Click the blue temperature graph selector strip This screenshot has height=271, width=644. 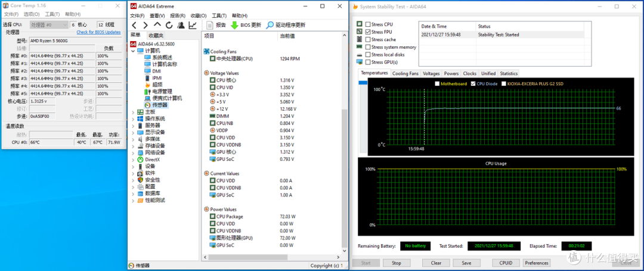point(363,83)
